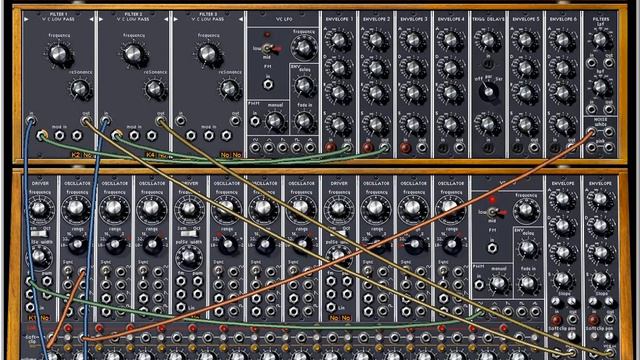Click the second Driver's frequency knob
The height and width of the screenshot is (360, 640).
point(189,209)
